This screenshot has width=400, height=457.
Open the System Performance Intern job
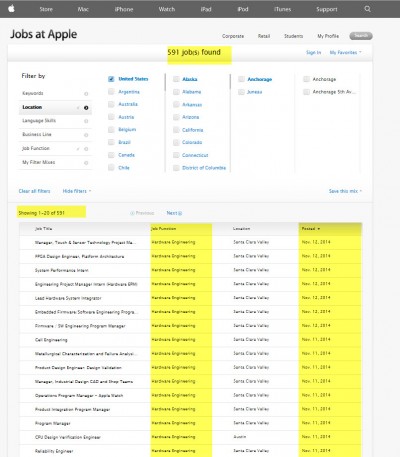coord(62,270)
